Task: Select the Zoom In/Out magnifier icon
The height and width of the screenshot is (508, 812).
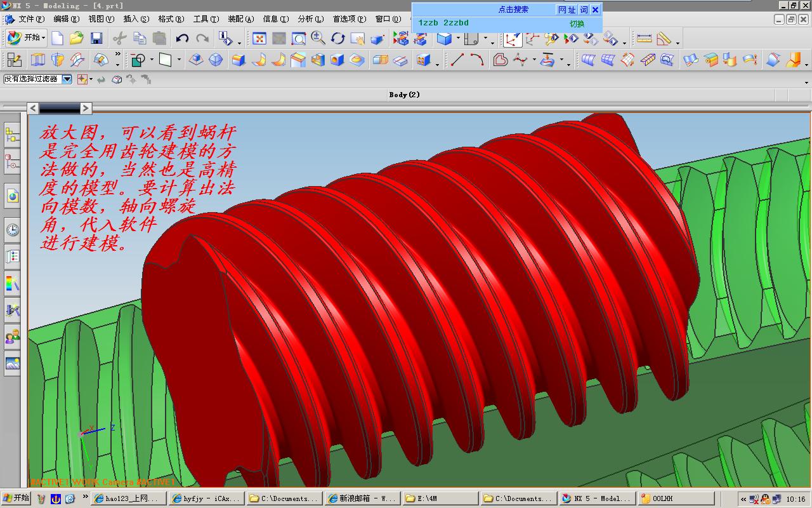Action: pyautogui.click(x=318, y=39)
